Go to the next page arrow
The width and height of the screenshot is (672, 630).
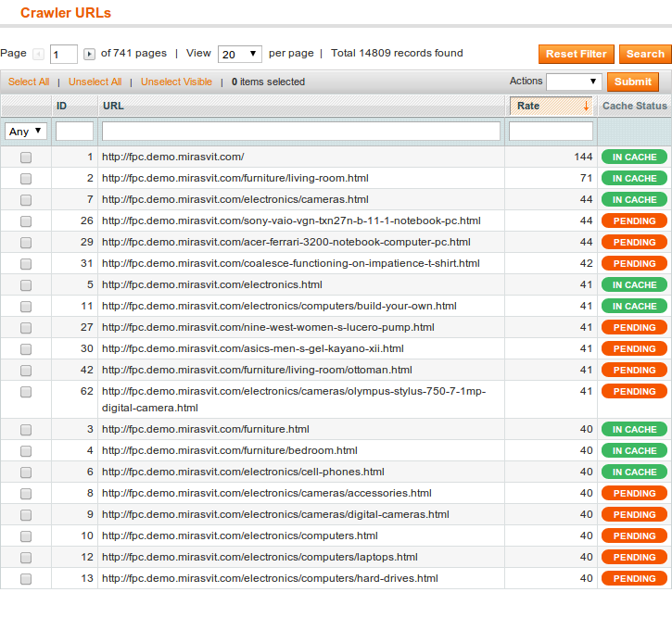pyautogui.click(x=89, y=55)
